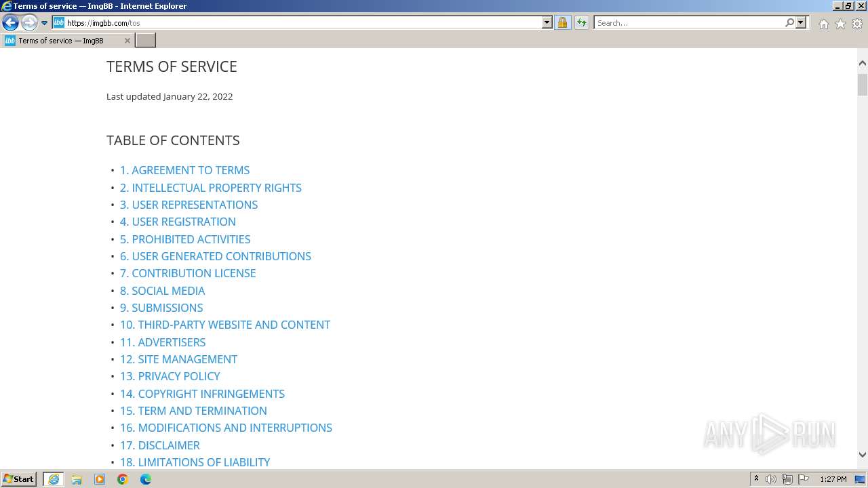Open the media player taskbar icon
This screenshot has width=868, height=488.
coord(100,479)
